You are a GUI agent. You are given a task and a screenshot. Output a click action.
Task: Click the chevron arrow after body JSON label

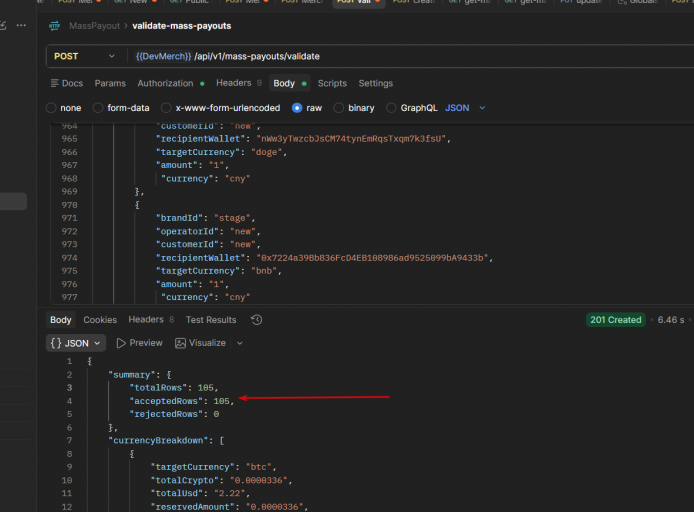pos(482,108)
